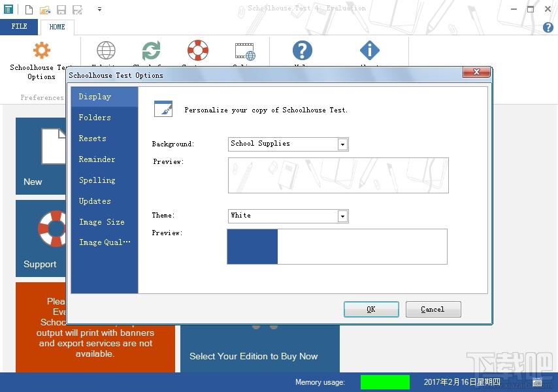
Task: Minimize the Schoolhouse Test main window
Action: (514, 9)
